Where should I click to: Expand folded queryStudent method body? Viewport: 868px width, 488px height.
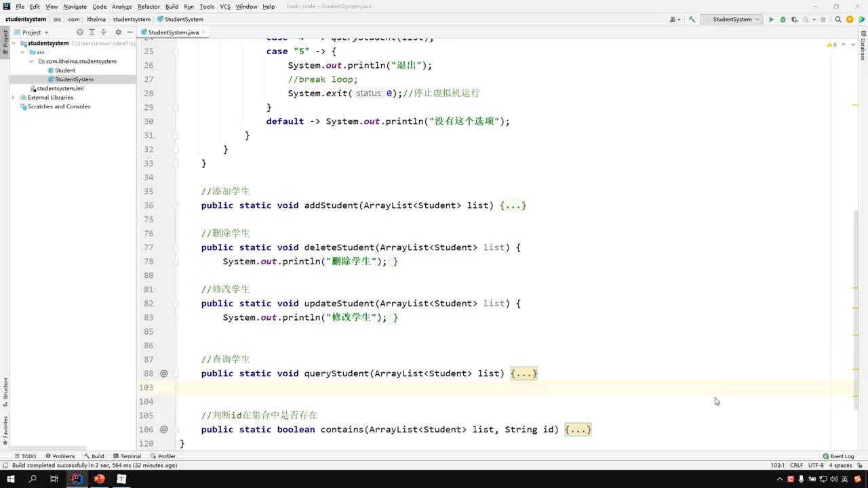[x=524, y=373]
